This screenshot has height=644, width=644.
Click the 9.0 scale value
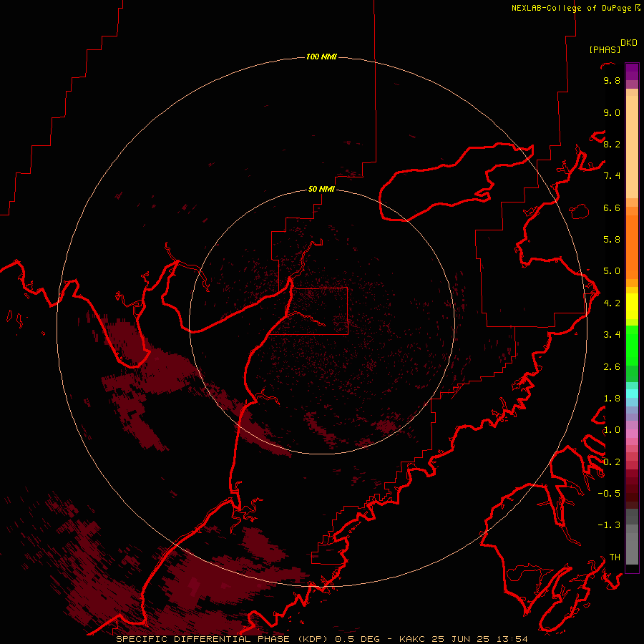(612, 112)
